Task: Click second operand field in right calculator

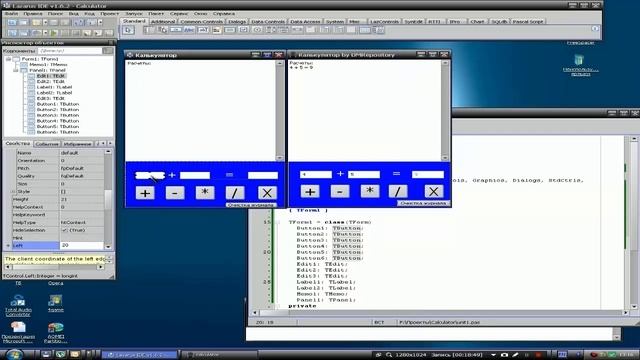Action: coord(364,174)
